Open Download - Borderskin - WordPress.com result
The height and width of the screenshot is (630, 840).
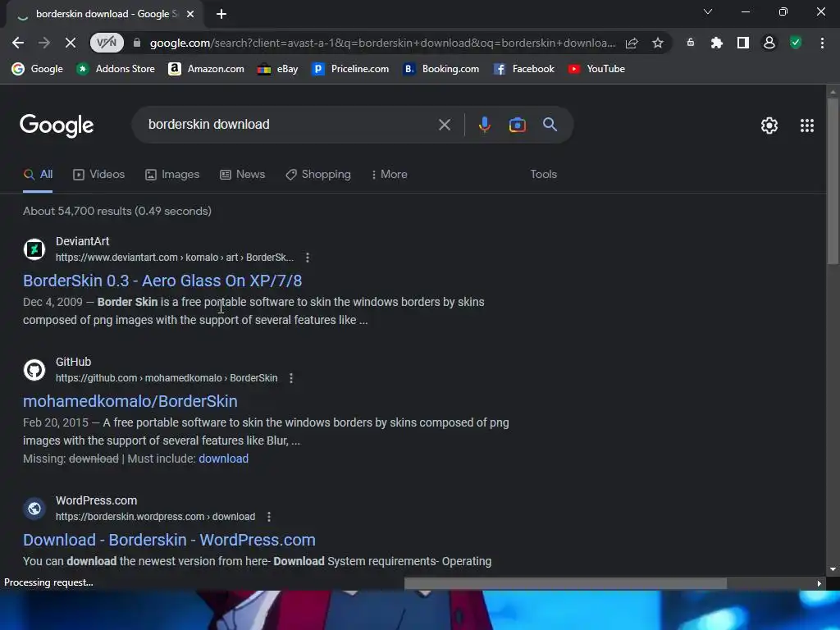click(x=169, y=540)
